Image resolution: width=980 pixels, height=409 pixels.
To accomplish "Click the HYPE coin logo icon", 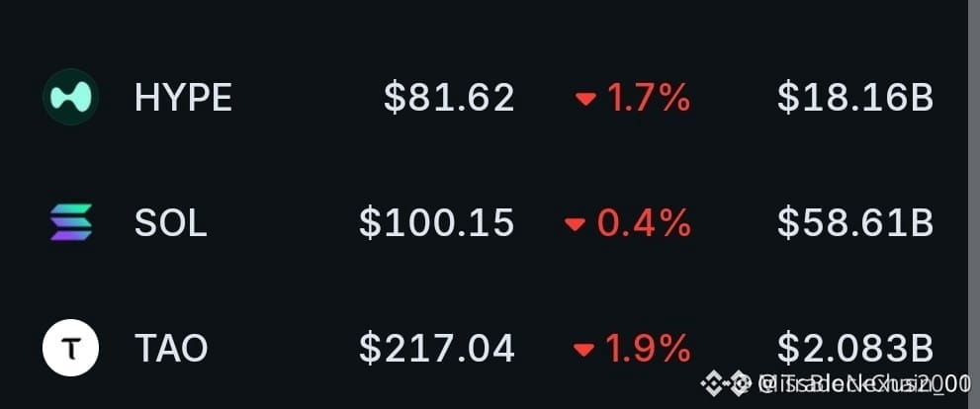I will point(70,98).
